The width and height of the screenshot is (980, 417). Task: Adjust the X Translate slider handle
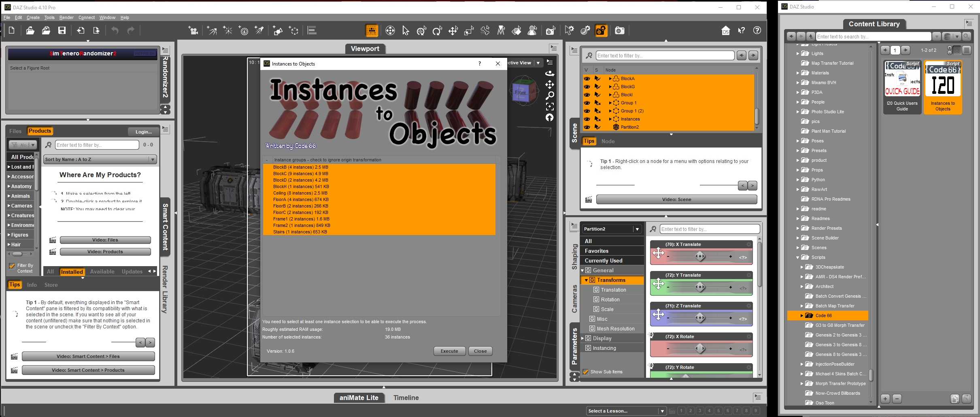click(700, 256)
